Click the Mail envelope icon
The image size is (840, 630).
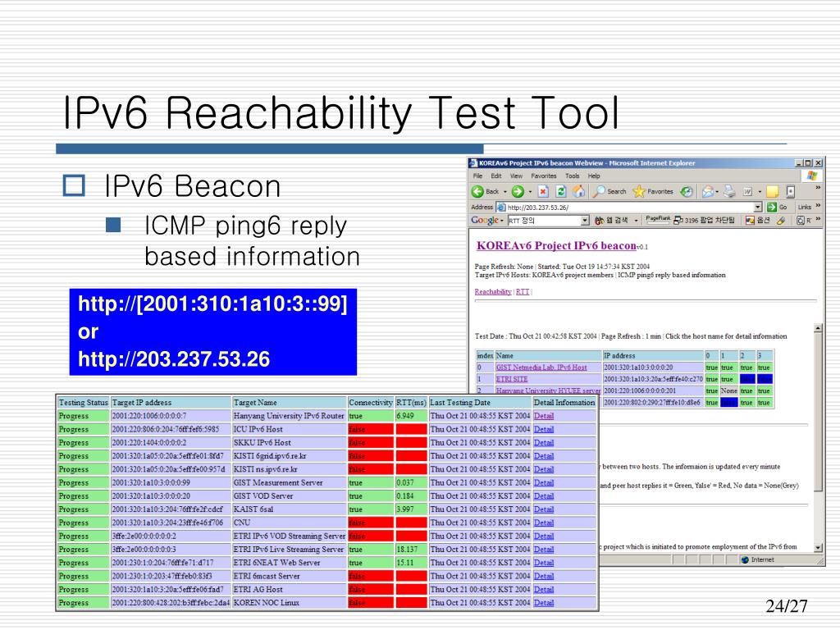click(708, 191)
